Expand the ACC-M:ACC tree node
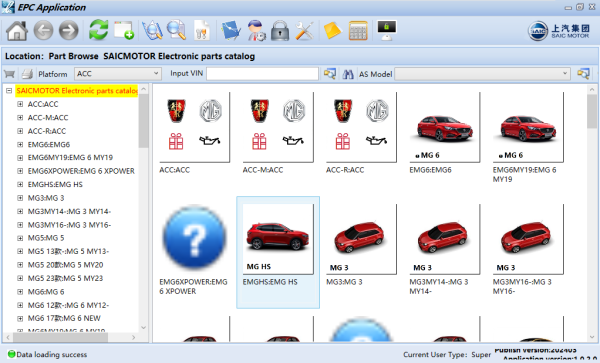This screenshot has height=363, width=600. (20, 117)
